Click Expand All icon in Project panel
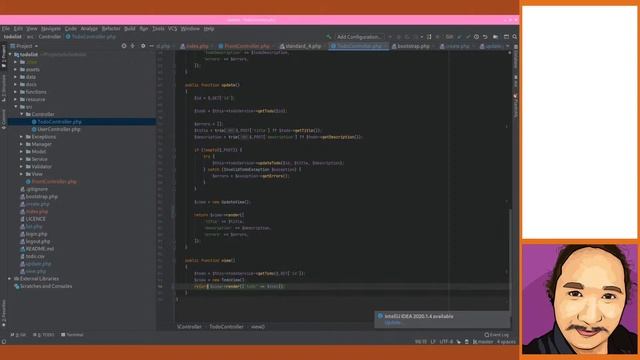Image resolution: width=640 pixels, height=360 pixels. point(133,46)
